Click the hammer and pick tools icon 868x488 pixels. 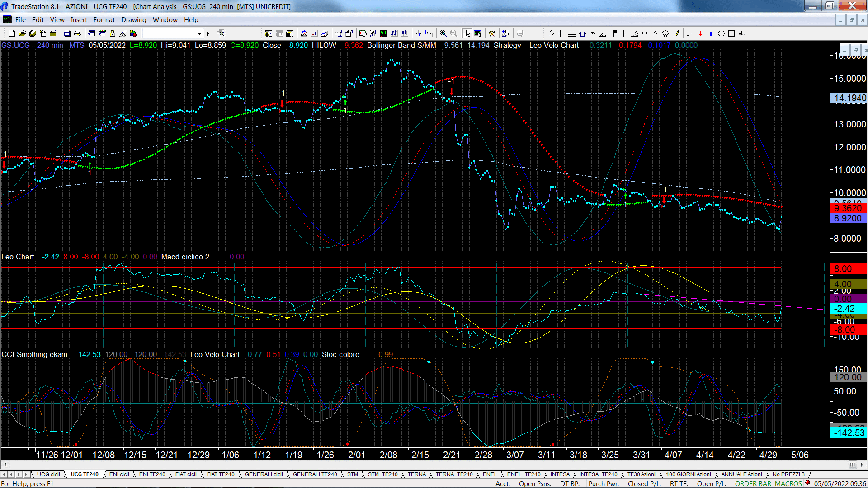point(492,33)
